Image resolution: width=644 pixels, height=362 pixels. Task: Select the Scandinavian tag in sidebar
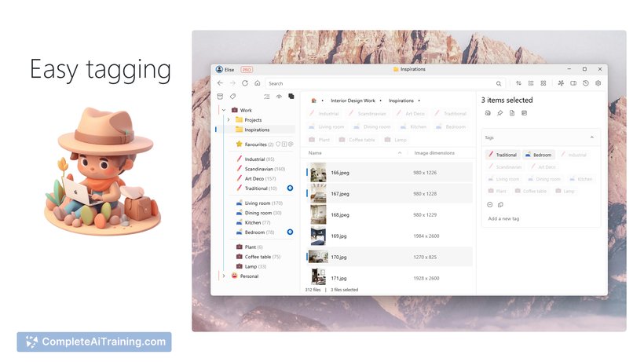pyautogui.click(x=261, y=169)
